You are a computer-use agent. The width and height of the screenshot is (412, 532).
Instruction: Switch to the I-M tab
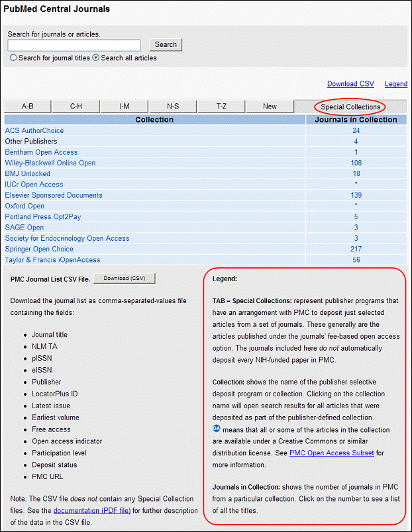tap(125, 107)
